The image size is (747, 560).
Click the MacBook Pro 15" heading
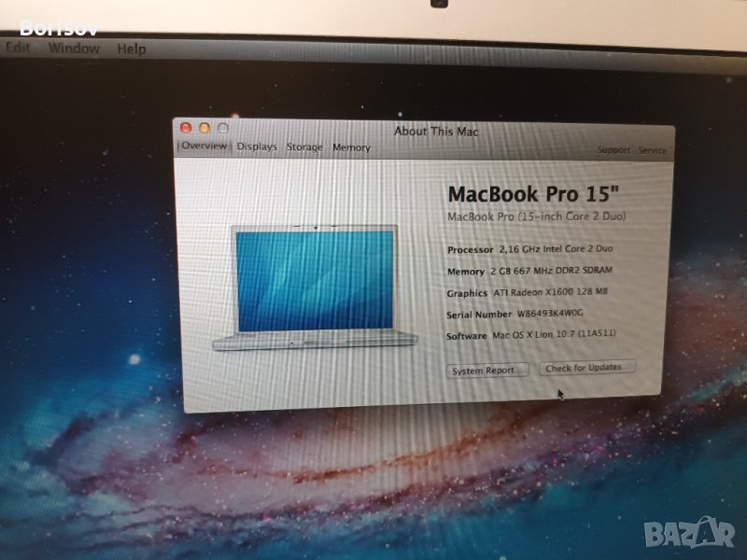[x=533, y=194]
